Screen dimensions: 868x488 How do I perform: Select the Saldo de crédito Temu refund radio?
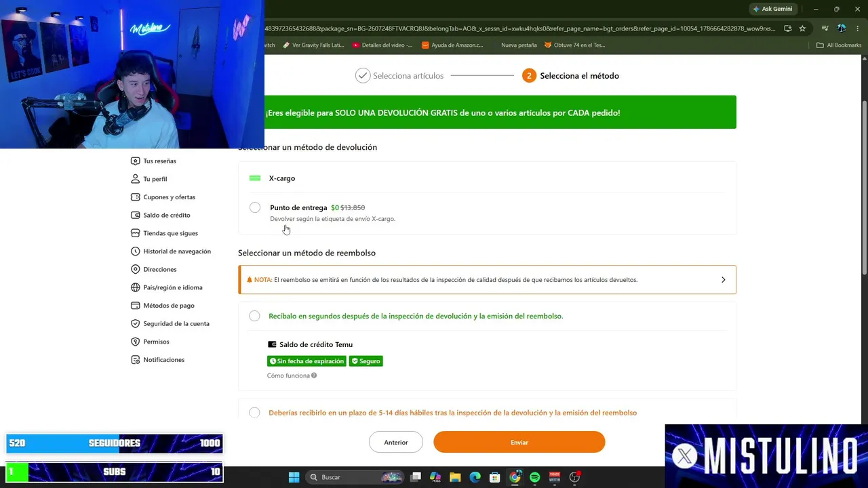(254, 316)
